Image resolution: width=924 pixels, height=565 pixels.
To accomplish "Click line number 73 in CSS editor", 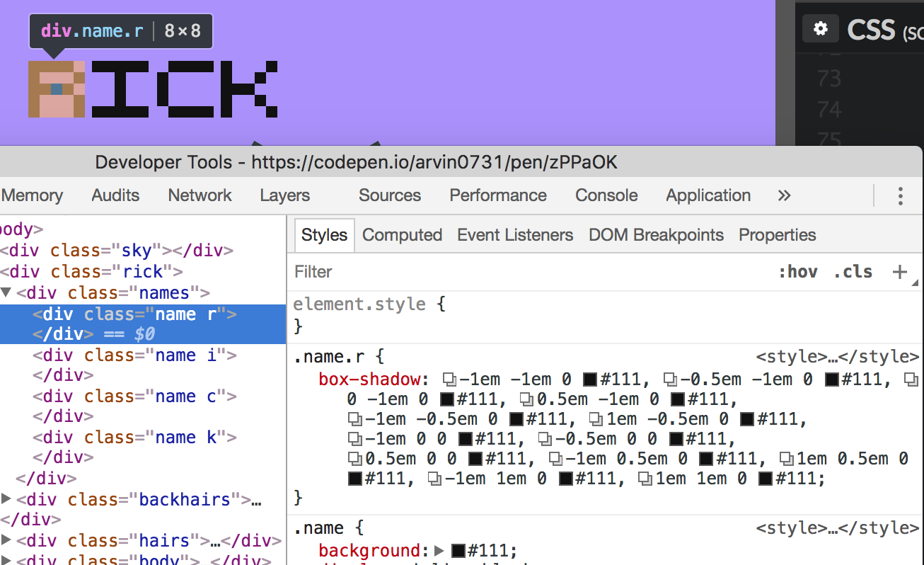I will (829, 78).
